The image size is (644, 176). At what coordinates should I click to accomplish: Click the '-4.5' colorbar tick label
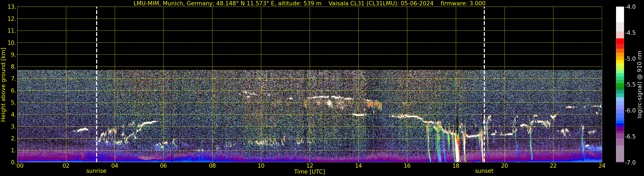630,33
